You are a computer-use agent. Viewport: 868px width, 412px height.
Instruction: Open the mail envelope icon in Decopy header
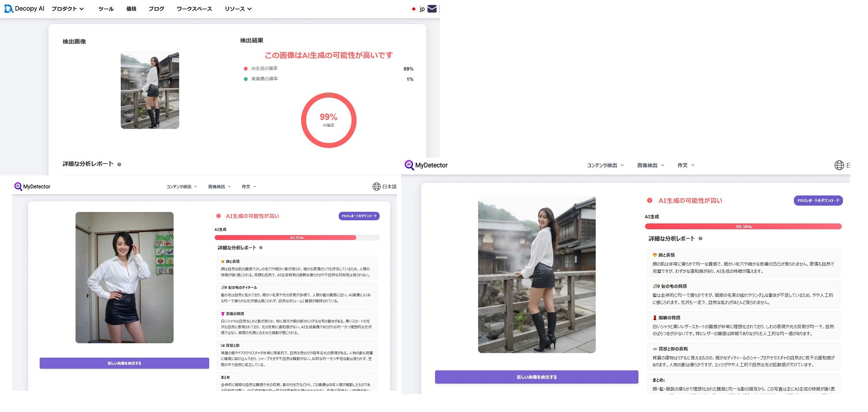[432, 9]
